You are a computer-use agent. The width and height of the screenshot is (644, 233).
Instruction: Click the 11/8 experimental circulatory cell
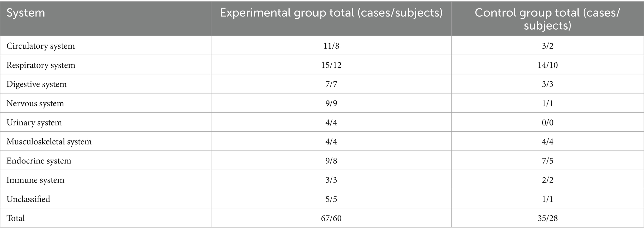point(331,46)
